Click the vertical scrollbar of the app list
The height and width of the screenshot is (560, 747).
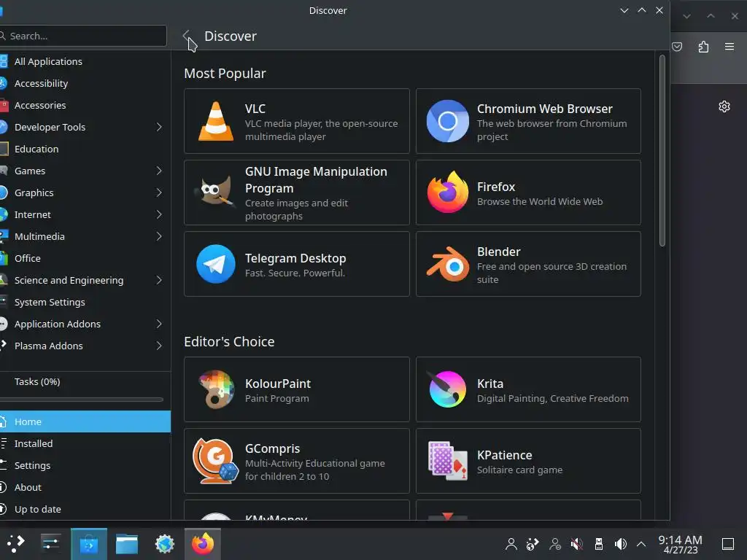pos(662,151)
